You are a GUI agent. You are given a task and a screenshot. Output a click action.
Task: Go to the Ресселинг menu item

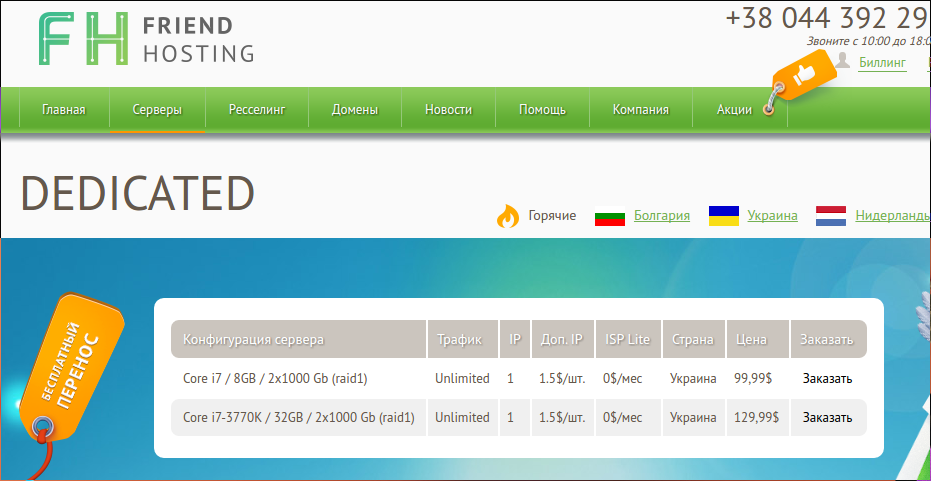point(257,109)
